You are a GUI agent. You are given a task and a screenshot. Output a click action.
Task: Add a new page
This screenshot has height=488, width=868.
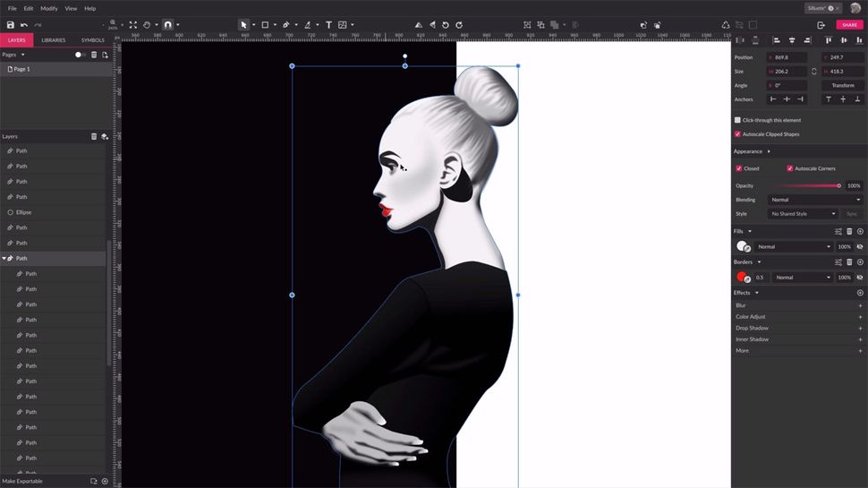click(105, 55)
